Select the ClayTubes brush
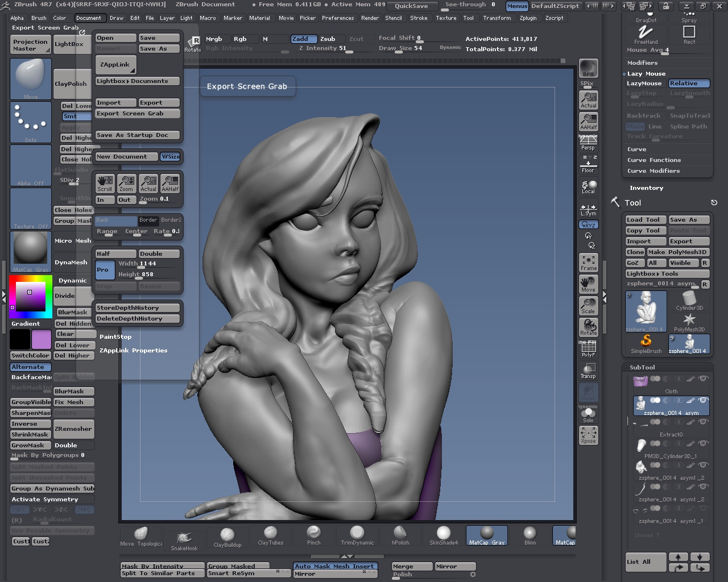Screen dimensions: 728x582 (x=271, y=536)
